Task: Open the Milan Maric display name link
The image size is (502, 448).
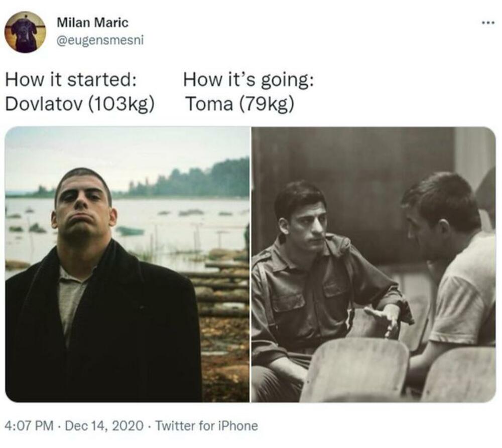Action: point(92,23)
